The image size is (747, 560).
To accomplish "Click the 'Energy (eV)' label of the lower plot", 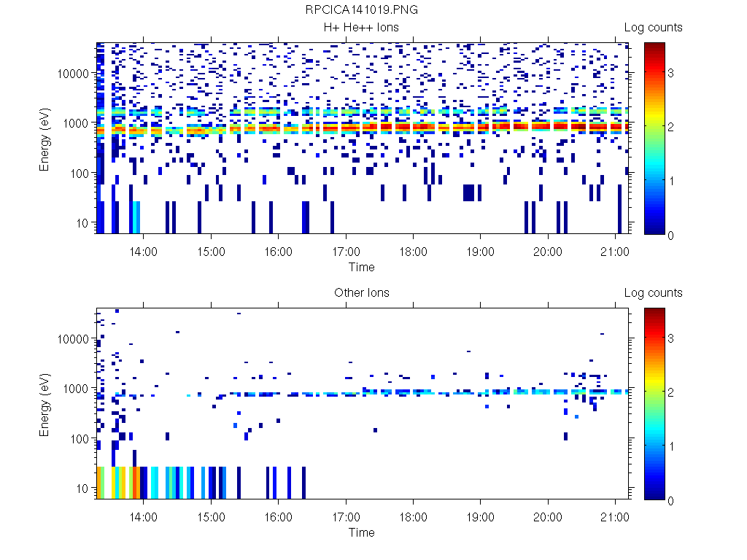I will tap(45, 404).
